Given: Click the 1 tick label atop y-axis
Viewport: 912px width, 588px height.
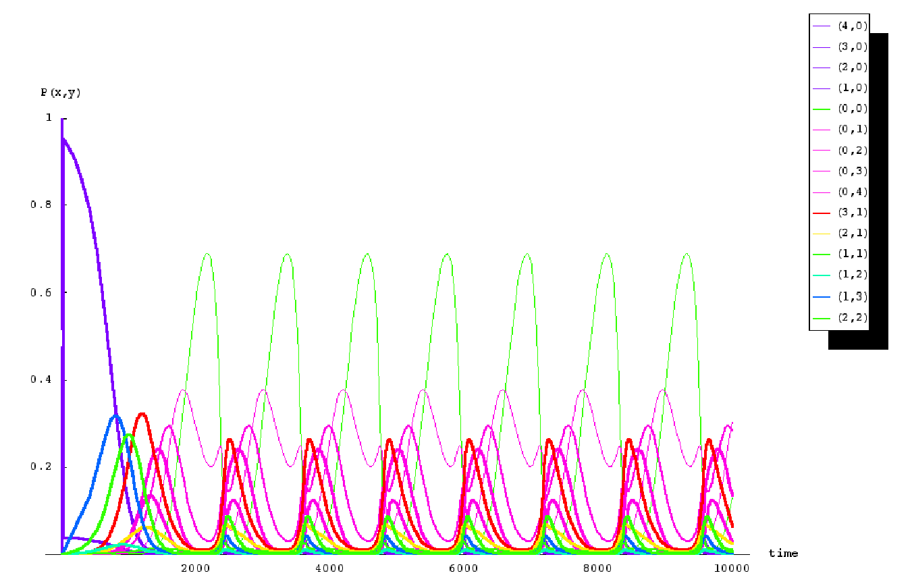Looking at the screenshot, I should point(49,118).
